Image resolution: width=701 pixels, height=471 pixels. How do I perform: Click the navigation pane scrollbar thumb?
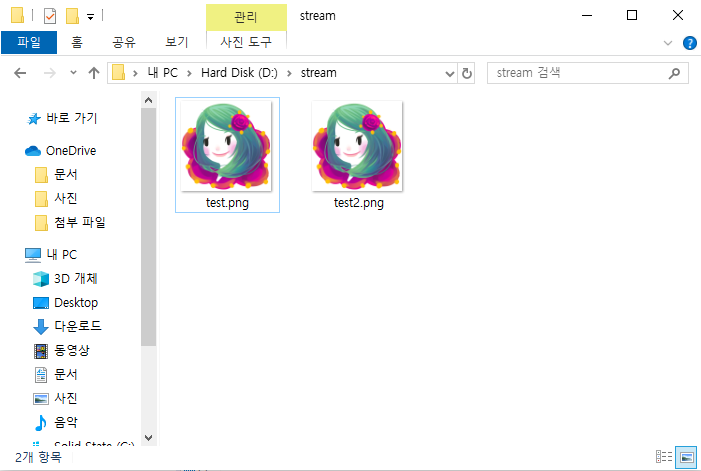[x=149, y=227]
